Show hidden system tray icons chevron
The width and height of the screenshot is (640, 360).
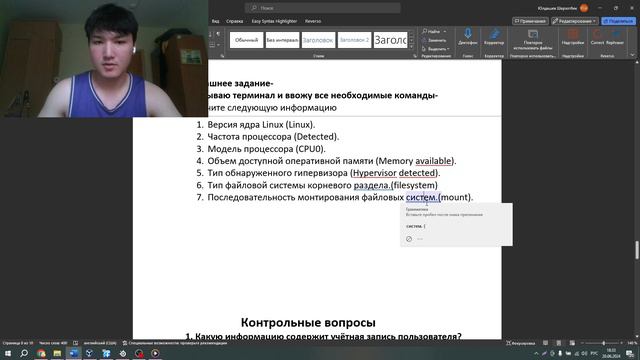click(x=536, y=353)
